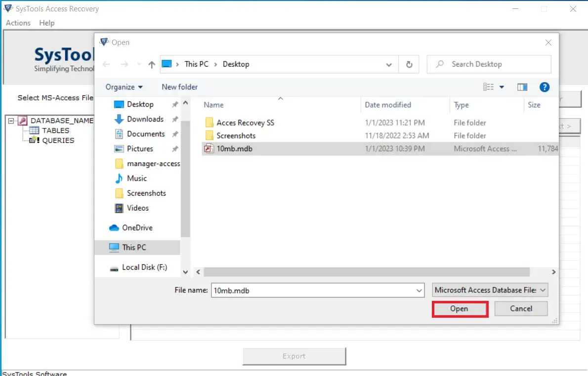This screenshot has width=588, height=376.
Task: Click the horizontal scrollbar thumb in file list
Action: tap(366, 272)
